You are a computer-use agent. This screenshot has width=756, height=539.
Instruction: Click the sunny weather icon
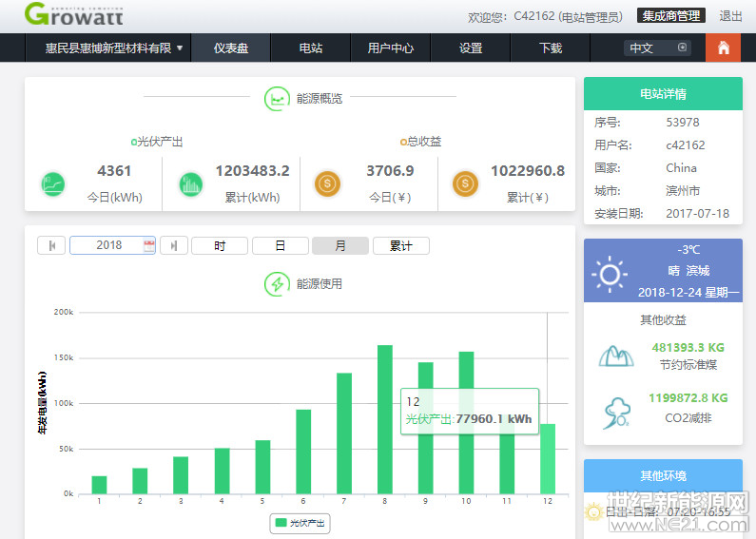tap(609, 275)
